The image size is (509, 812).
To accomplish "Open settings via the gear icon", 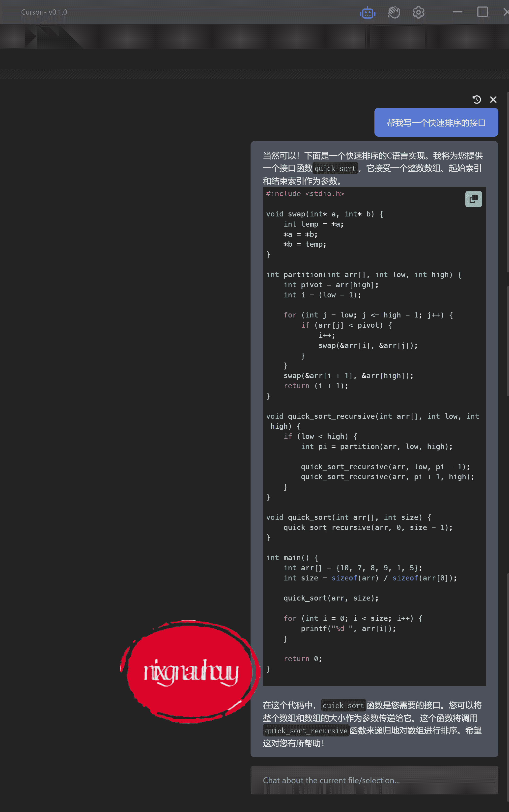I will pos(418,13).
